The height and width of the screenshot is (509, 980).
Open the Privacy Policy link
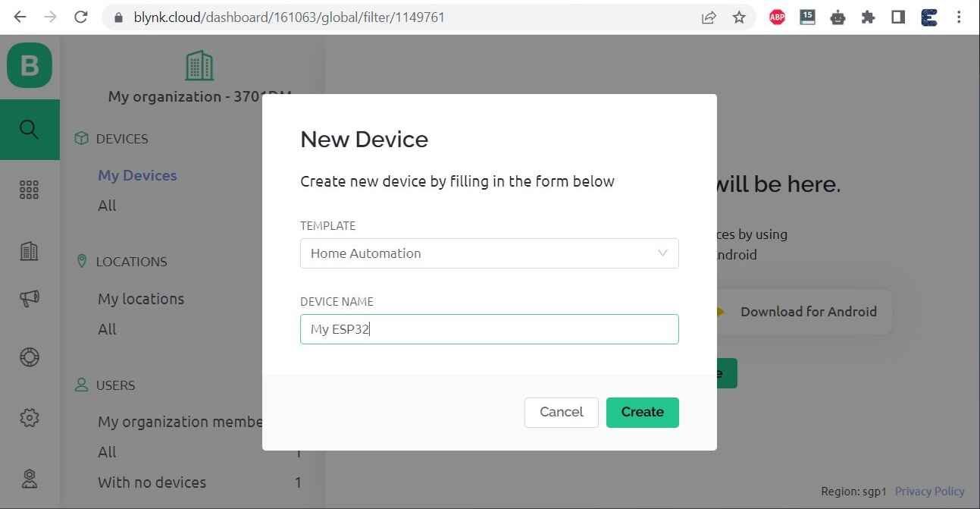[929, 491]
